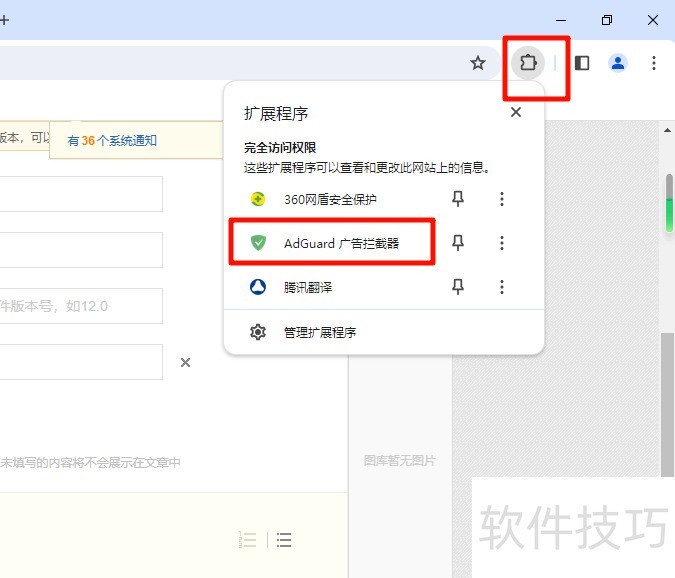Open more options for 腾讯翻译
The image size is (675, 578).
(502, 287)
